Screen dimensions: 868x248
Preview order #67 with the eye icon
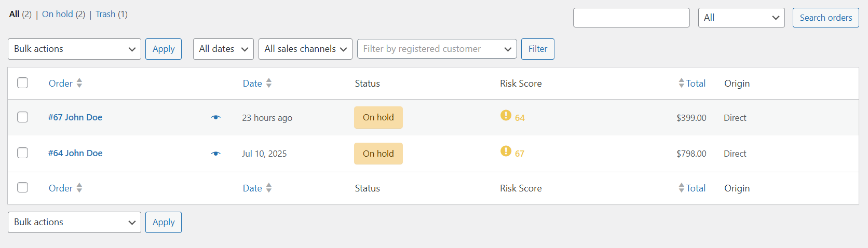(x=216, y=117)
